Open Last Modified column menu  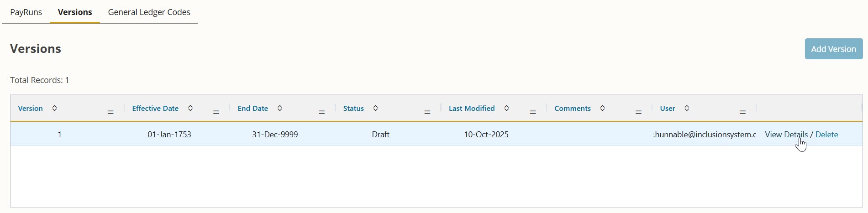[533, 112]
